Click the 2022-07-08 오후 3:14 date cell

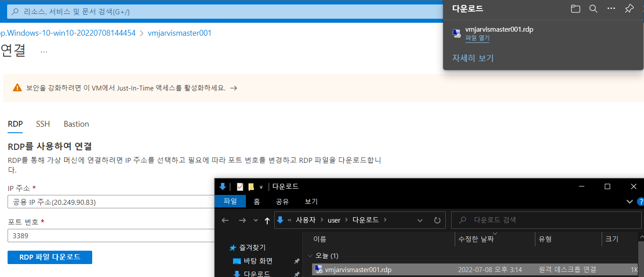pyautogui.click(x=490, y=269)
